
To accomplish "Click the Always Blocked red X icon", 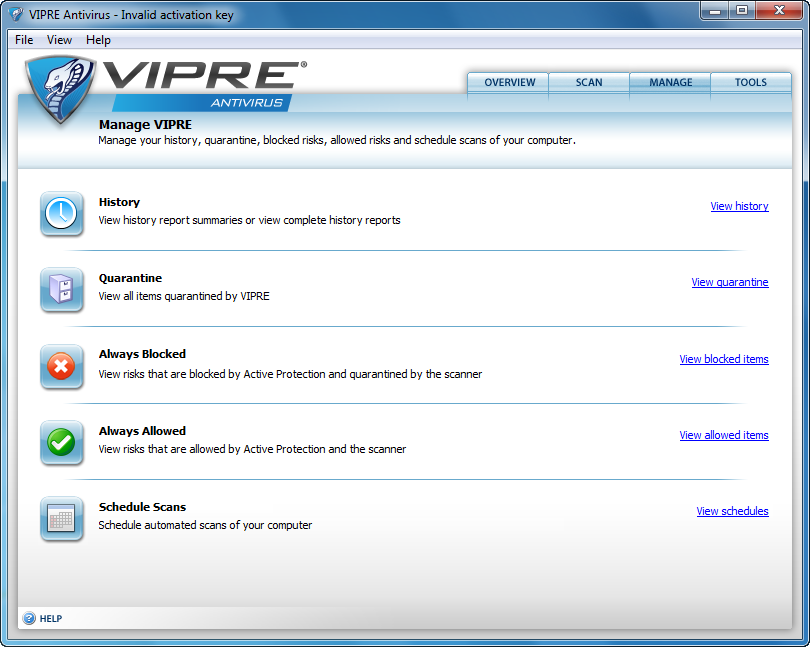I will [x=61, y=366].
